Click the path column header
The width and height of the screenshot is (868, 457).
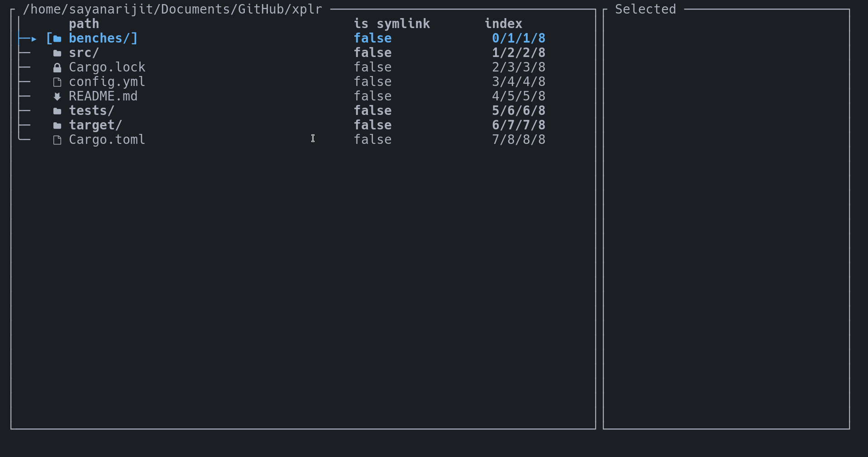pyautogui.click(x=84, y=24)
